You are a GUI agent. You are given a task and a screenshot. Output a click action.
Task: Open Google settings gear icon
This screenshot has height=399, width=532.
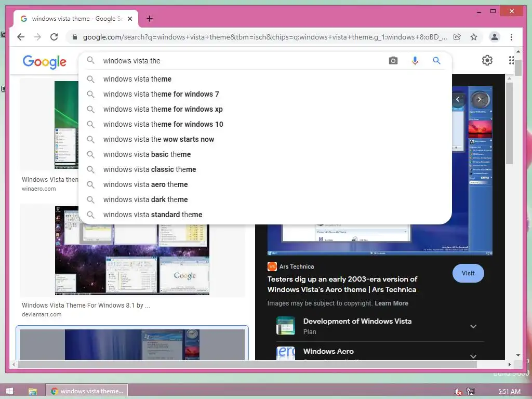(x=487, y=60)
